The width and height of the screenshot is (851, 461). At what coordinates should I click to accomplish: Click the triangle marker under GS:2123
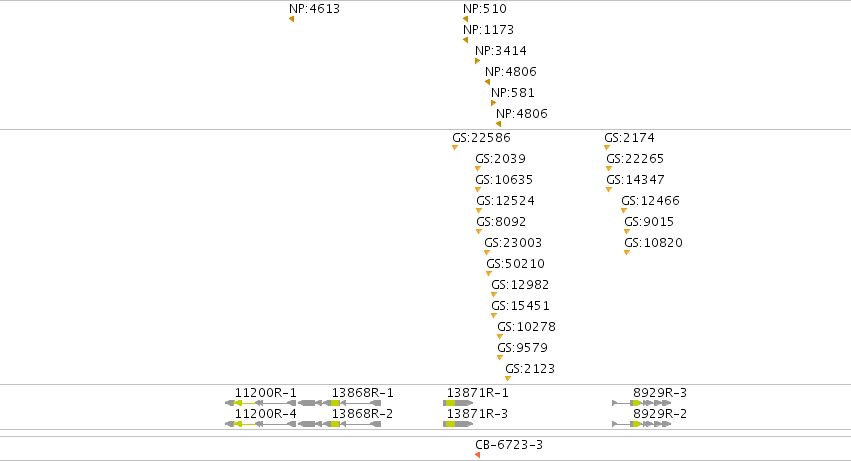[507, 379]
